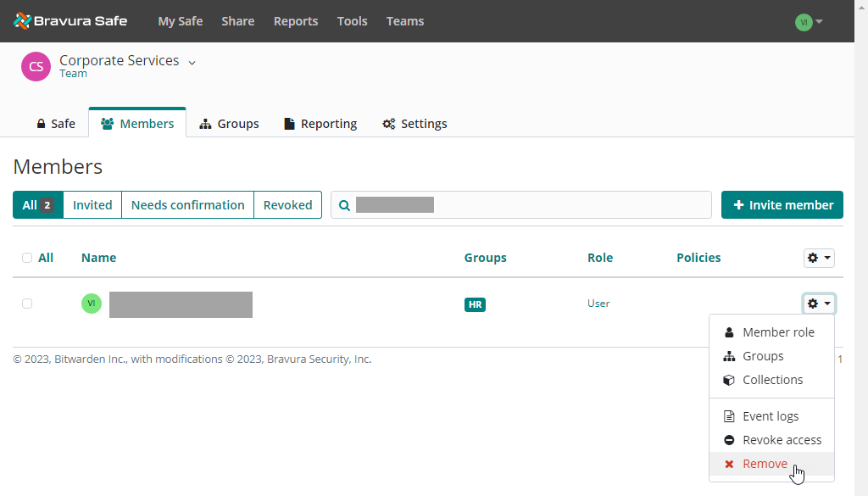This screenshot has height=496, width=868.
Task: Open Collections from the dropdown menu
Action: [x=772, y=380]
